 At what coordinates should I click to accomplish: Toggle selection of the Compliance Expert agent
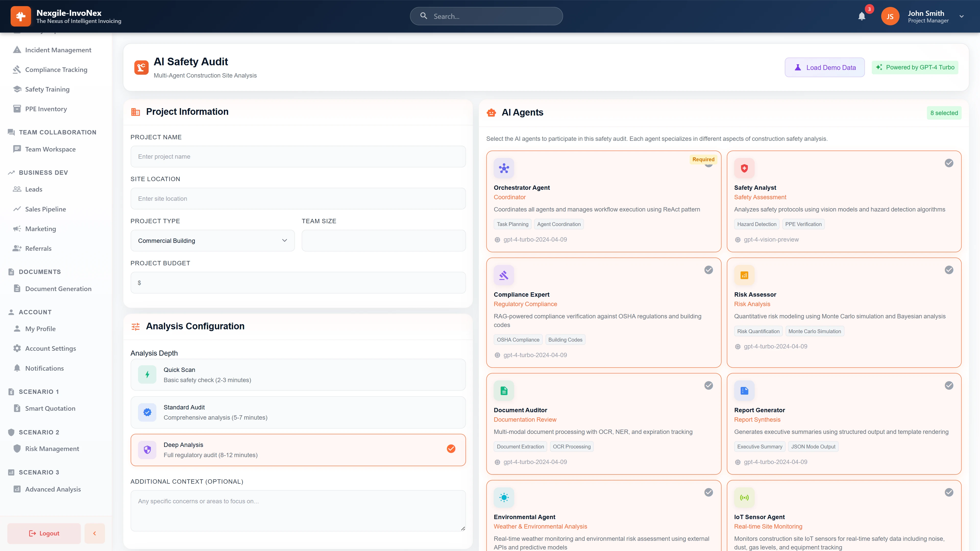tap(708, 270)
